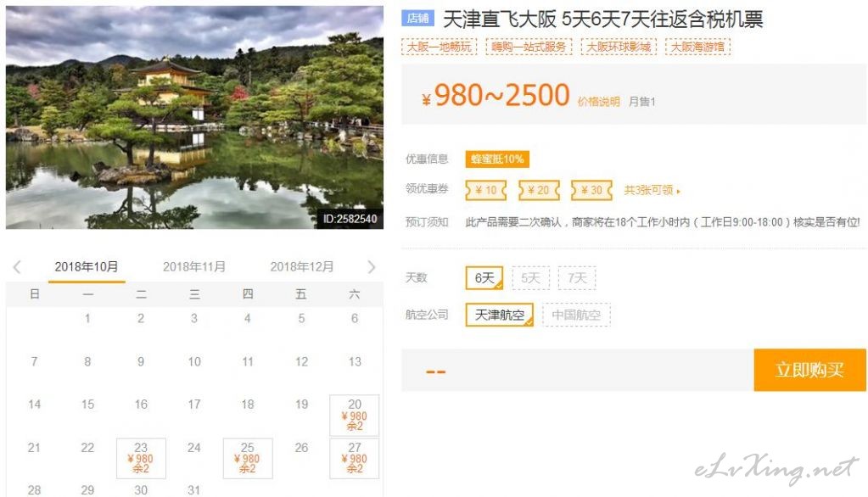This screenshot has width=868, height=497.
Task: Select the 5天 duration option
Action: tap(530, 278)
